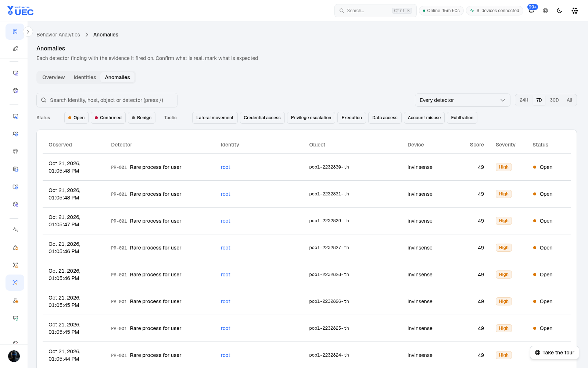Toggle the Privilege escalation tactic filter
The width and height of the screenshot is (588, 368).
pyautogui.click(x=311, y=118)
